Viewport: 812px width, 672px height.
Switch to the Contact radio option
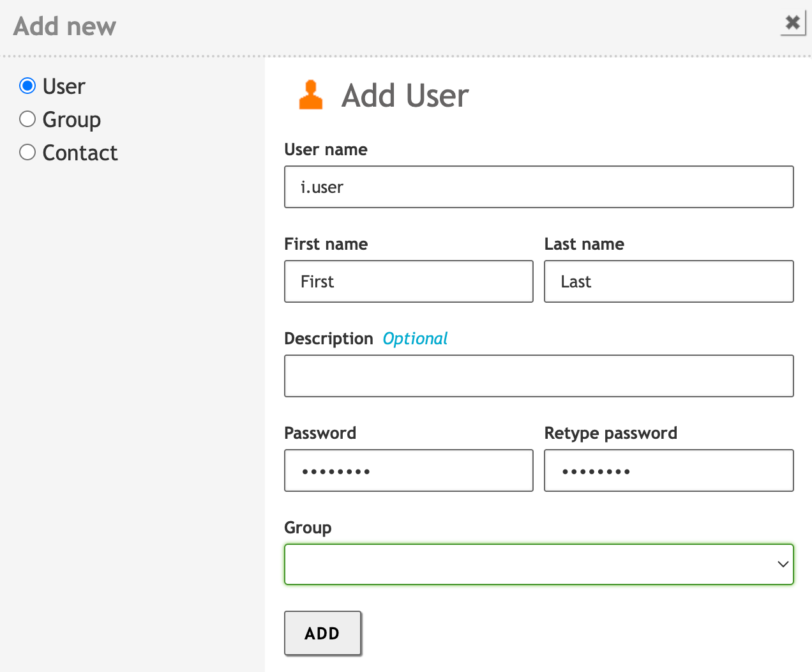pyautogui.click(x=27, y=153)
